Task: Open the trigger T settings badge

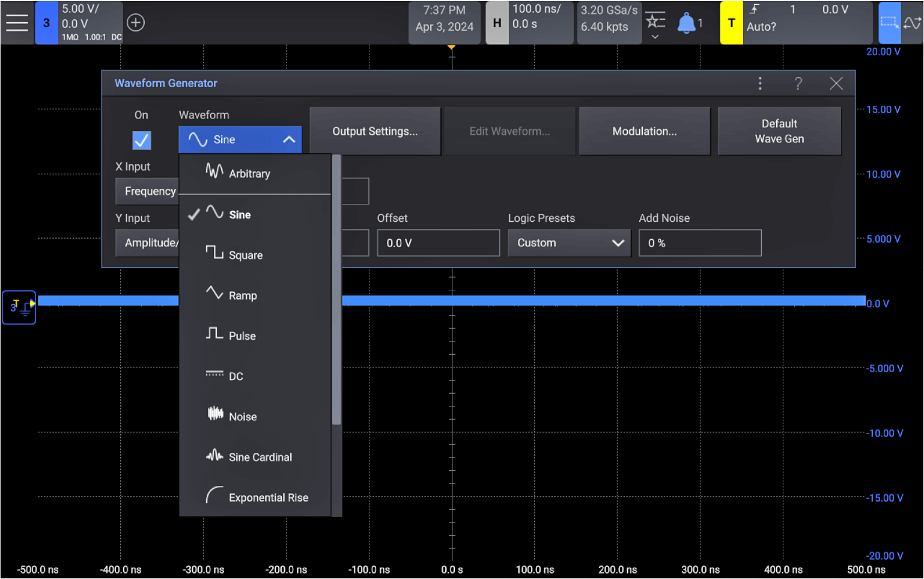Action: coord(731,23)
